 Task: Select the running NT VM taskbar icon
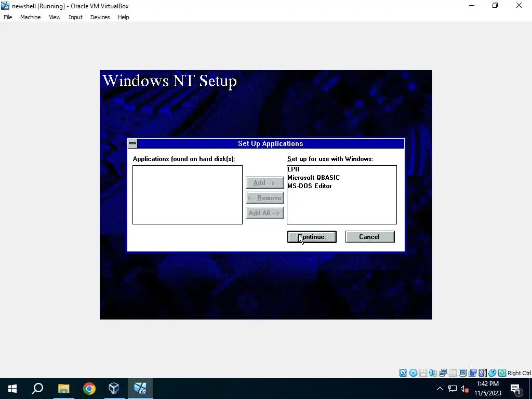pyautogui.click(x=140, y=389)
